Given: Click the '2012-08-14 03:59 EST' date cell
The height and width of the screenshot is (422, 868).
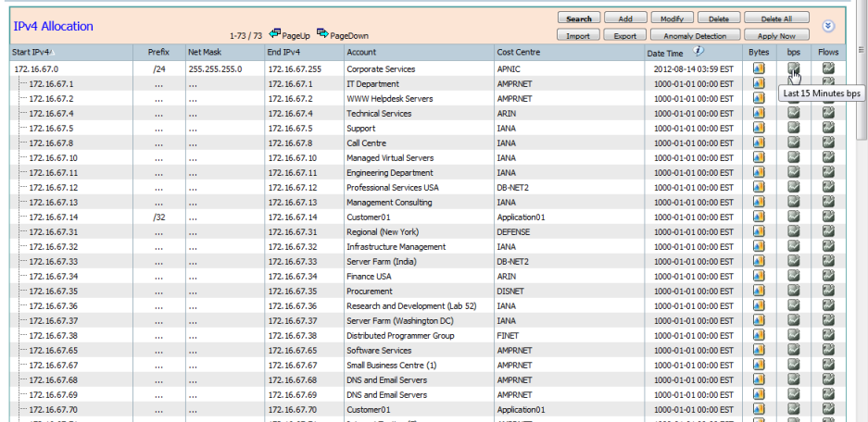Looking at the screenshot, I should [x=694, y=69].
